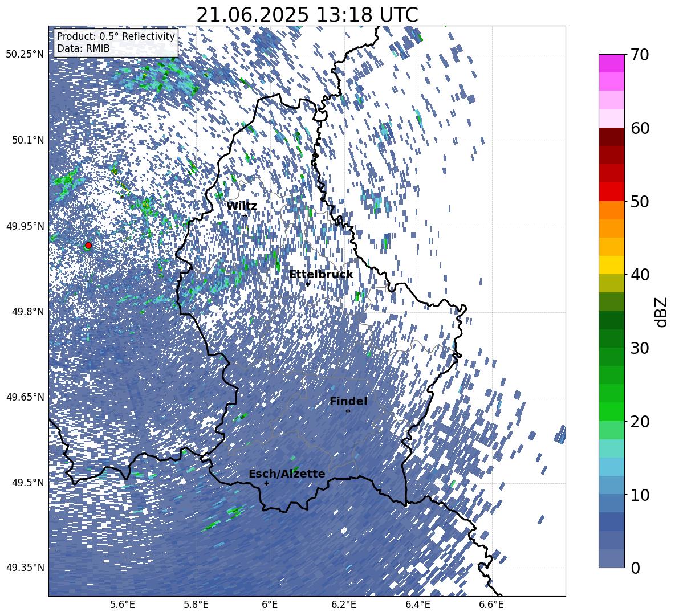Click the Findel city label
675x616 pixels.
pyautogui.click(x=348, y=401)
